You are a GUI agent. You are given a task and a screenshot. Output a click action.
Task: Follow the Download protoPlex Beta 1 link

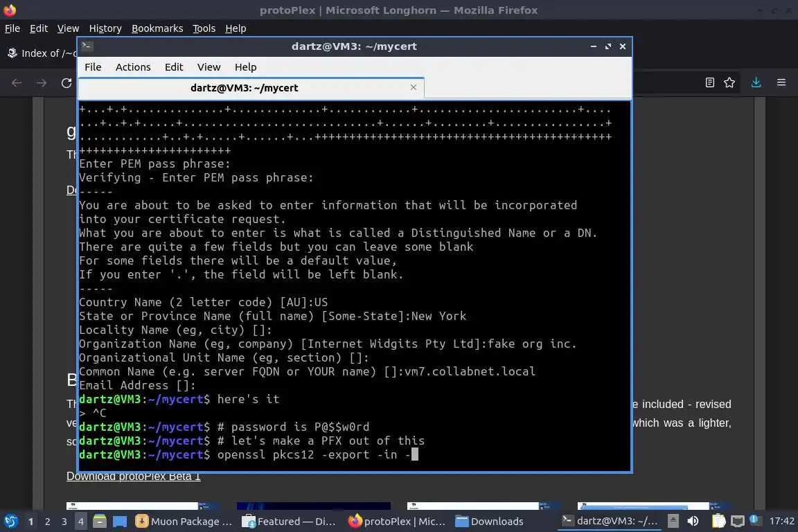pyautogui.click(x=133, y=477)
